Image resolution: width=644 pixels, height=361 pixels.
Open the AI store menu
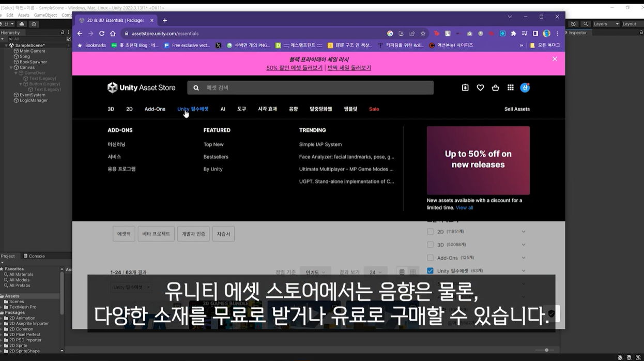click(x=223, y=109)
